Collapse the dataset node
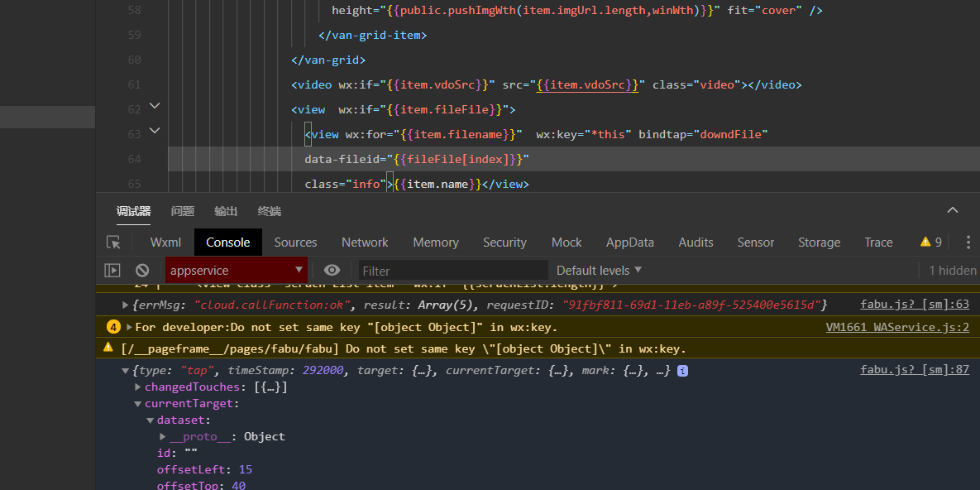Image resolution: width=980 pixels, height=490 pixels. [151, 420]
